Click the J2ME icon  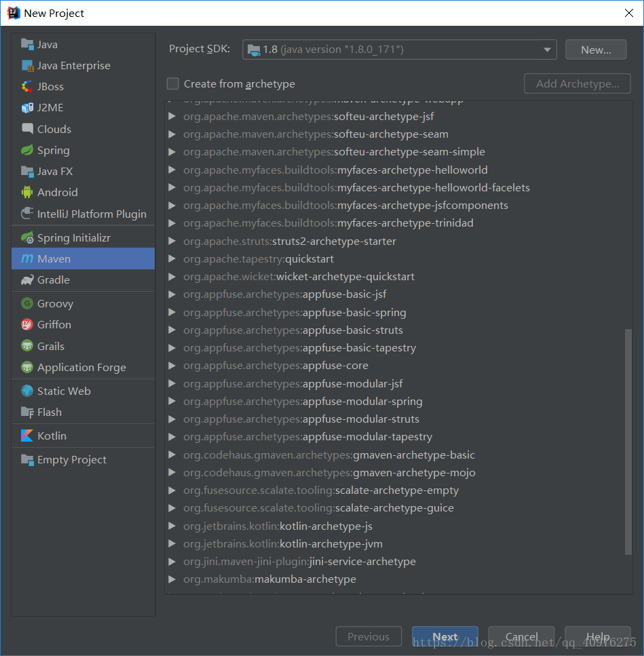27,107
